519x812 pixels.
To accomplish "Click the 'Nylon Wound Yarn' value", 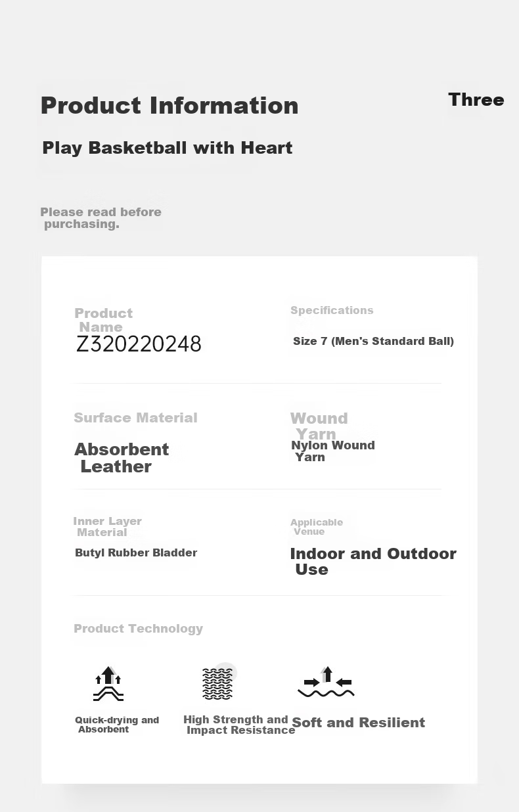I will 333,451.
